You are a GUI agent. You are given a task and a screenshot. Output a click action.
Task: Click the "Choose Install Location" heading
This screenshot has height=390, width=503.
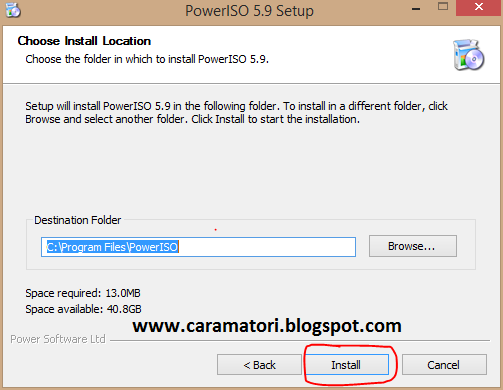point(84,41)
